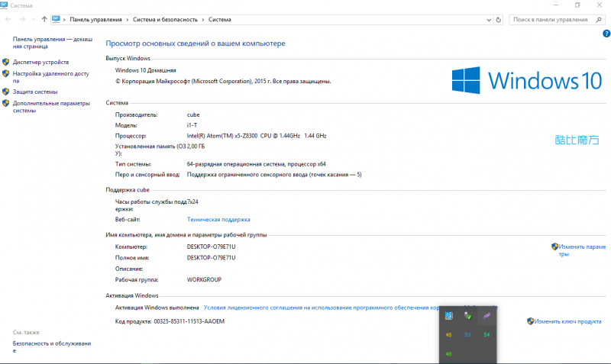Click product code '00325-85311-11513-AAOEM'

click(x=189, y=321)
